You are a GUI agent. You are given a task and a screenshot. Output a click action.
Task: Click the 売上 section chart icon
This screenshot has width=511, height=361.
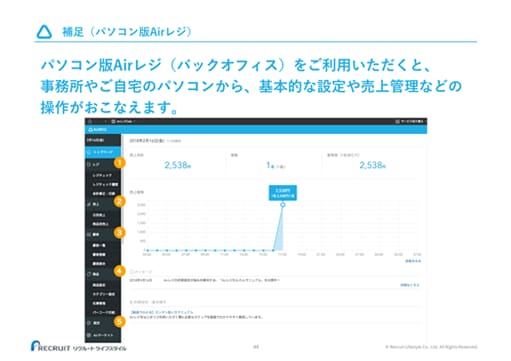coord(89,204)
